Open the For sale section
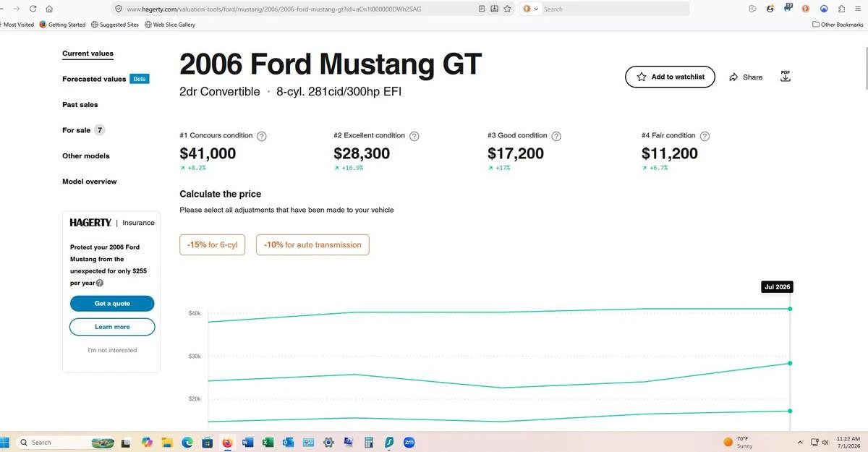Screen dimensions: 868x452 (77, 130)
